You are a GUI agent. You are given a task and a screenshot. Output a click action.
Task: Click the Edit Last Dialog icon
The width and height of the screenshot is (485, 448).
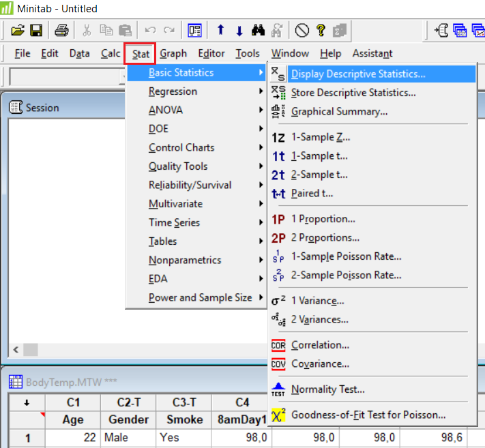pyautogui.click(x=194, y=30)
